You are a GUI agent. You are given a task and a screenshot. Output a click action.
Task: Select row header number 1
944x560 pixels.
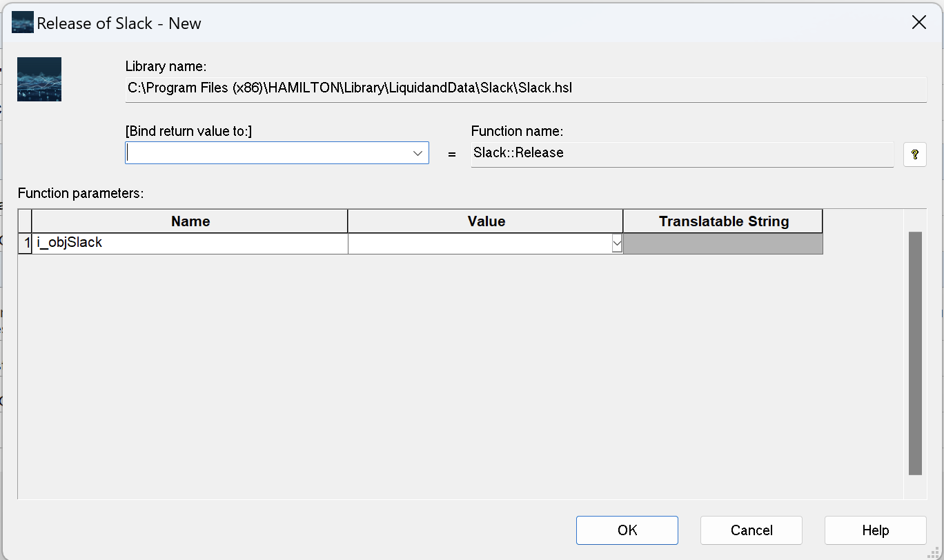pyautogui.click(x=25, y=243)
